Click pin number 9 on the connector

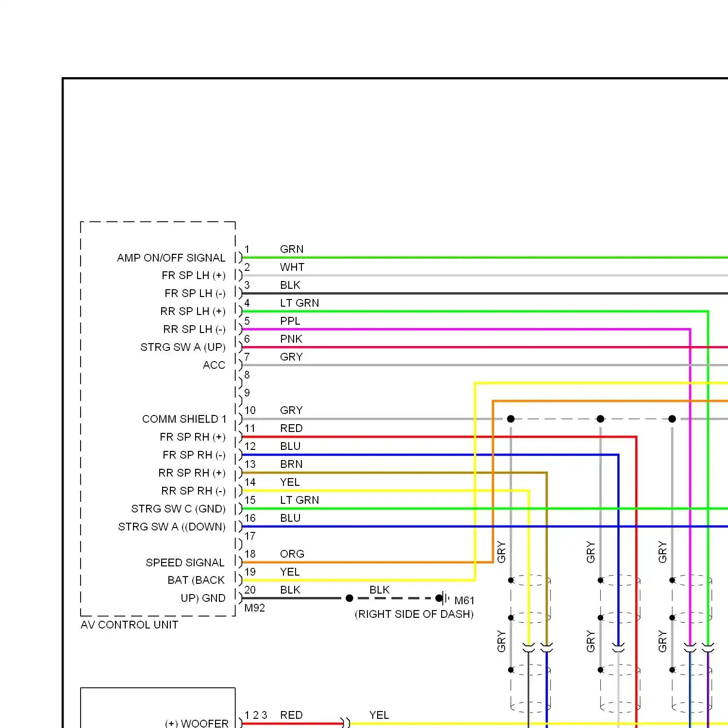[x=247, y=393]
